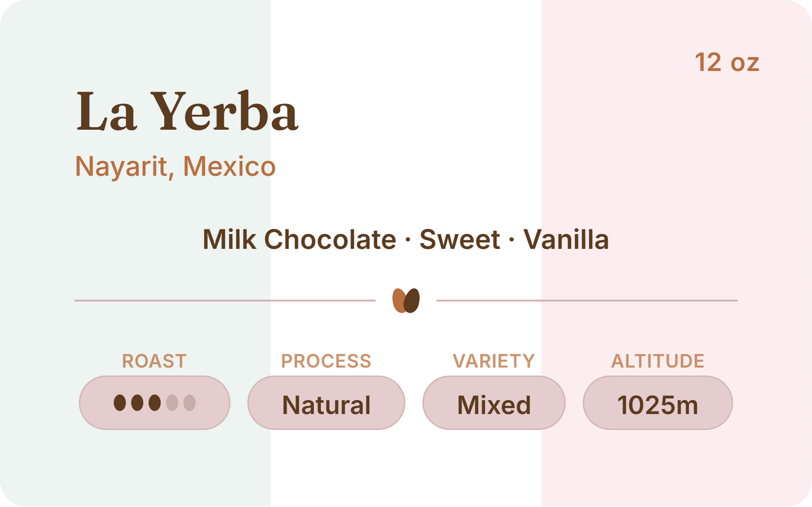Image resolution: width=812 pixels, height=507 pixels.
Task: Click the fifth faded roast dot
Action: (189, 403)
